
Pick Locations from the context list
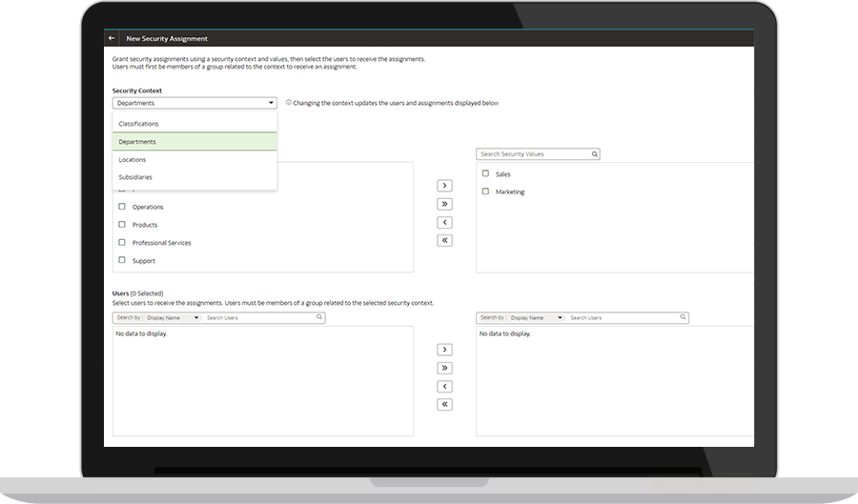coord(194,160)
